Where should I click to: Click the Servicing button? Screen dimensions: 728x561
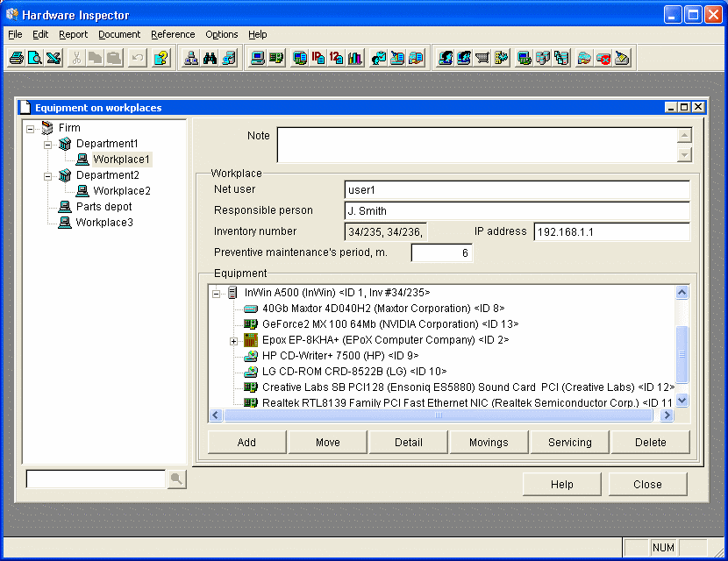point(569,442)
